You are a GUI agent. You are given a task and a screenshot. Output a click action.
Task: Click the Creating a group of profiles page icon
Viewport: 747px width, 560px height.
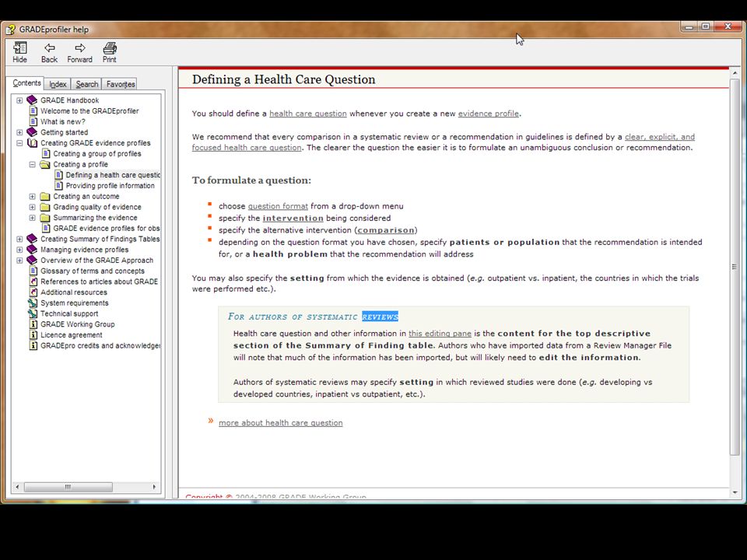pos(46,154)
